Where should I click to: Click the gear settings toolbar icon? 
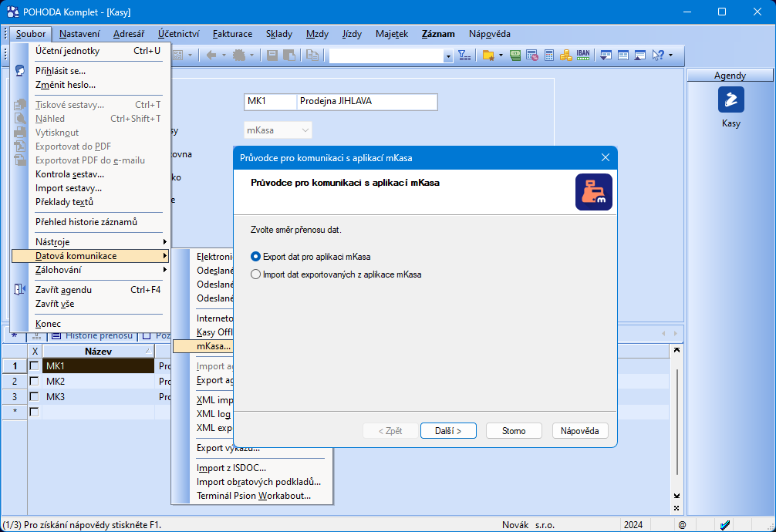click(x=239, y=56)
